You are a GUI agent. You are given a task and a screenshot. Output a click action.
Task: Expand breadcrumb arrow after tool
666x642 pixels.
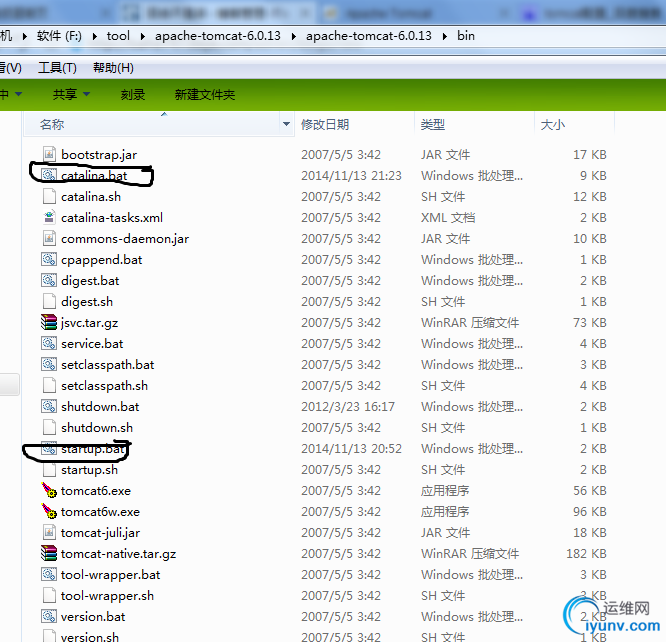[x=143, y=36]
